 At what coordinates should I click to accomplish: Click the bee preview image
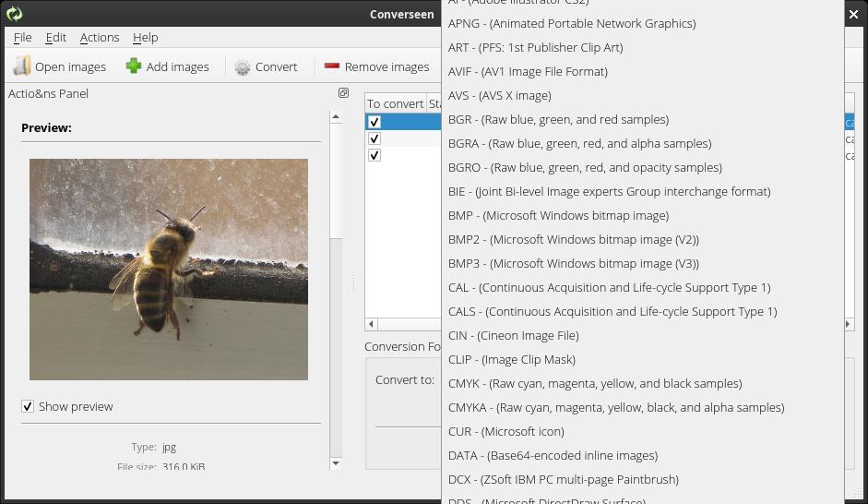169,269
